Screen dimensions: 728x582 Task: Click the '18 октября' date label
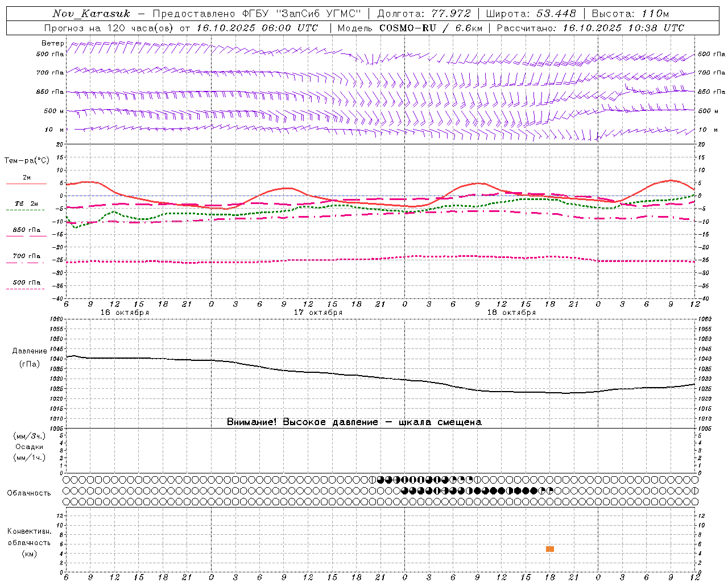[512, 313]
